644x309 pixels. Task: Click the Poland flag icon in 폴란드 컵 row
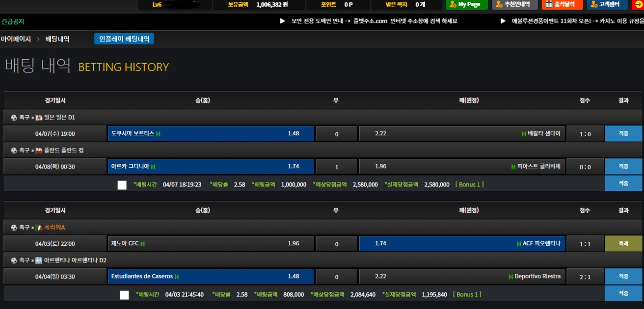click(x=39, y=151)
